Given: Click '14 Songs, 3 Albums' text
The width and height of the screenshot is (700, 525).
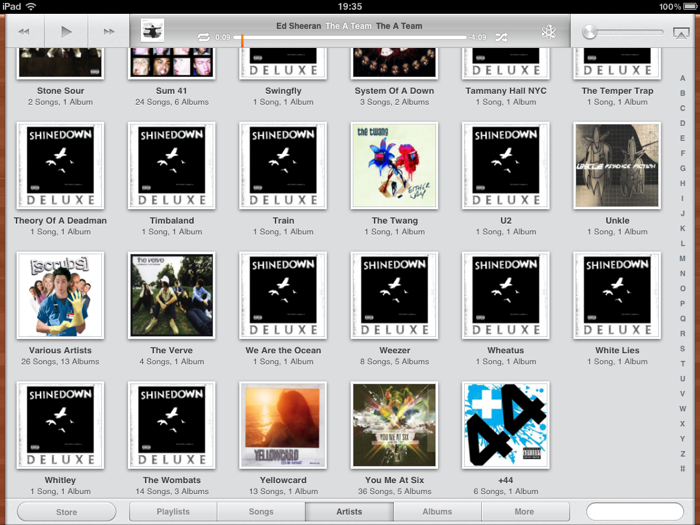Looking at the screenshot, I should [x=171, y=492].
